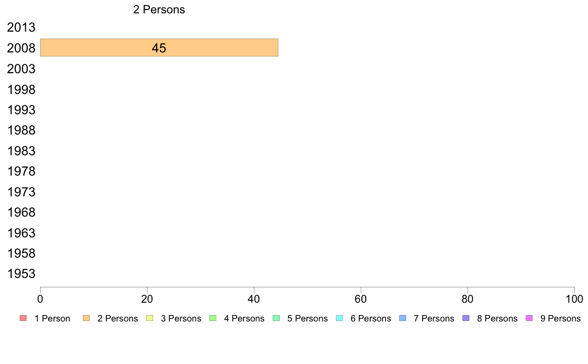Viewport: 588px width, 364px height.
Task: Click the 2 Persons orange legend swatch
Action: coord(86,318)
